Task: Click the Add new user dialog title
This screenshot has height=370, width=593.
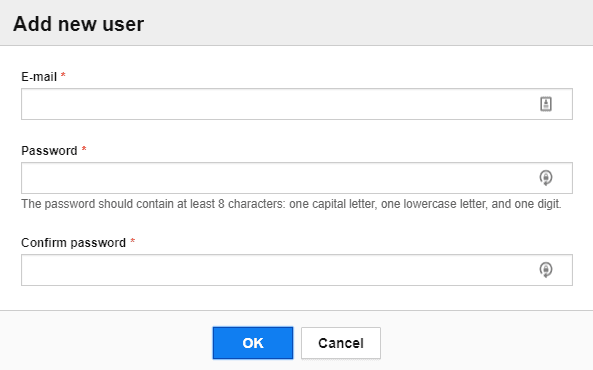Action: pos(78,24)
